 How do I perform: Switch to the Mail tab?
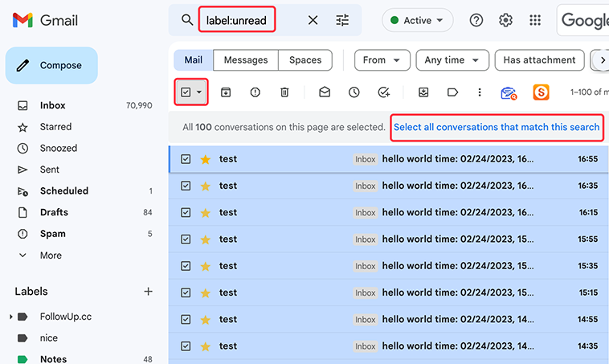194,59
